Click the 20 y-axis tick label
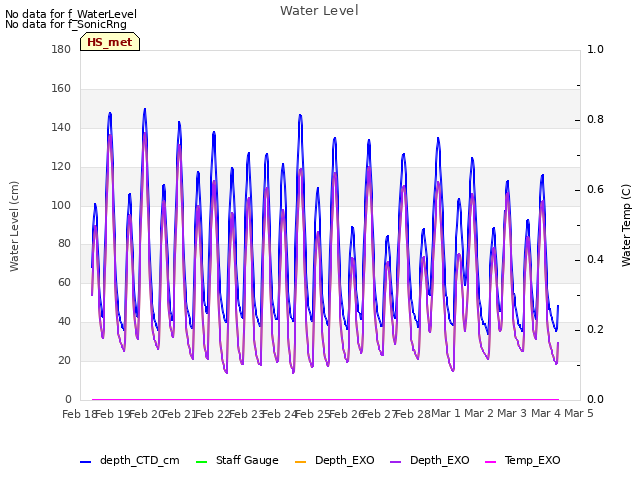Image resolution: width=640 pixels, height=480 pixels. 64,360
